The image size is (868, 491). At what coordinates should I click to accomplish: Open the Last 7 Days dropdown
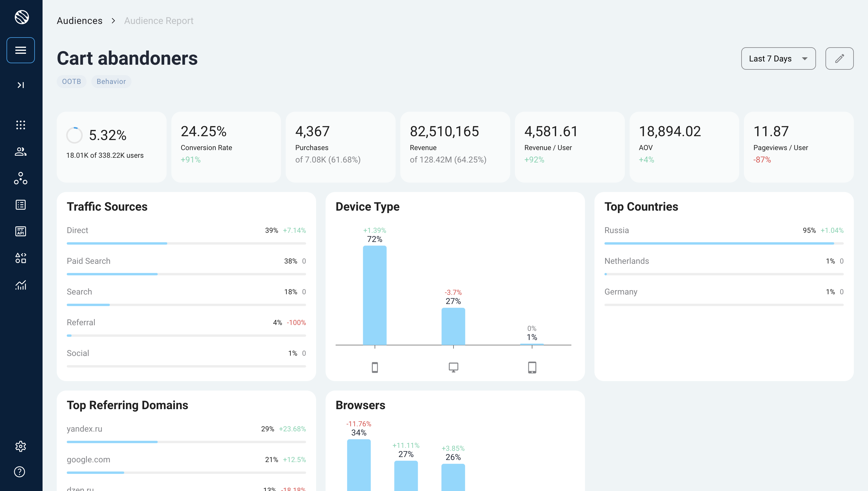click(778, 59)
